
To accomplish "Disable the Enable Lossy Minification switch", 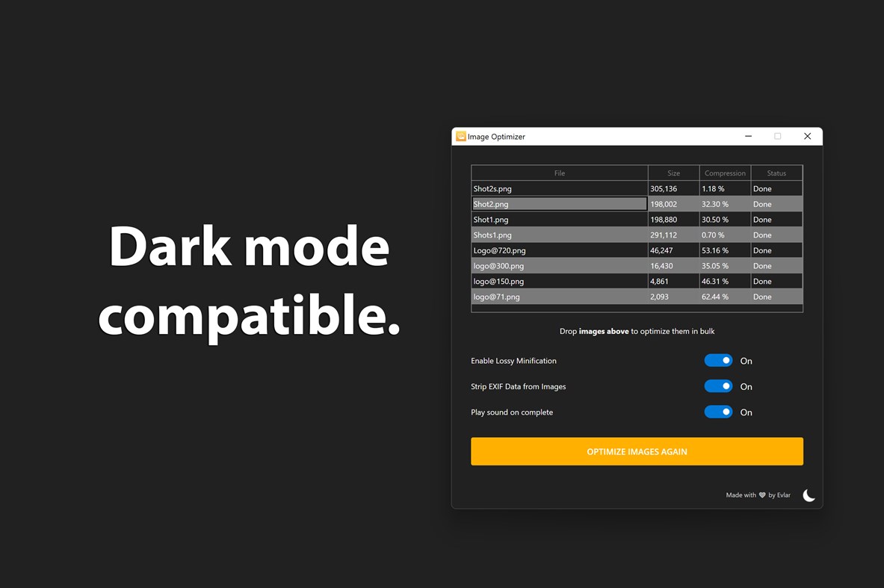I will (717, 360).
